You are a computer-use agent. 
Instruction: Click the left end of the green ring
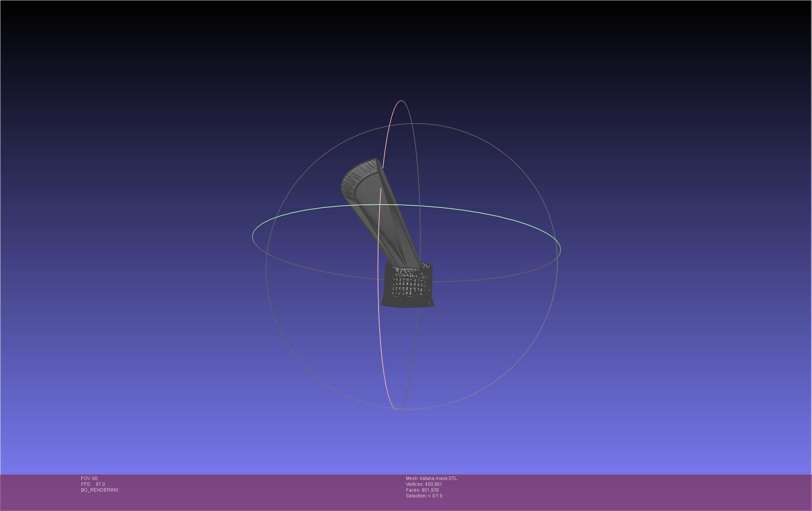click(253, 235)
